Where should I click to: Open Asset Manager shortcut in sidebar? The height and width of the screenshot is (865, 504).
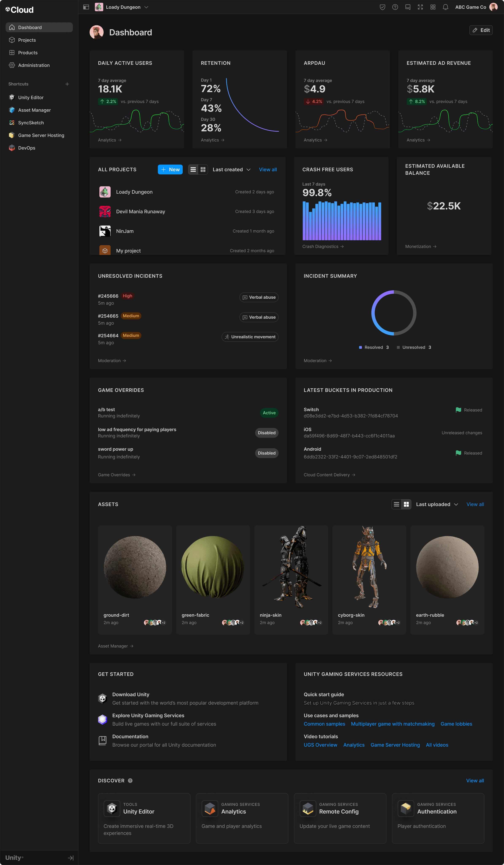point(39,110)
